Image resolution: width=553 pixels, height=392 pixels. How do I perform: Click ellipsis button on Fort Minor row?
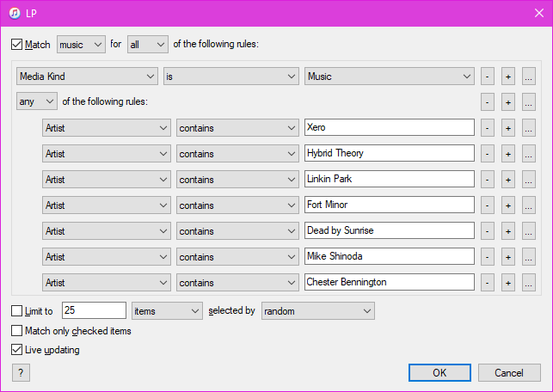[529, 205]
